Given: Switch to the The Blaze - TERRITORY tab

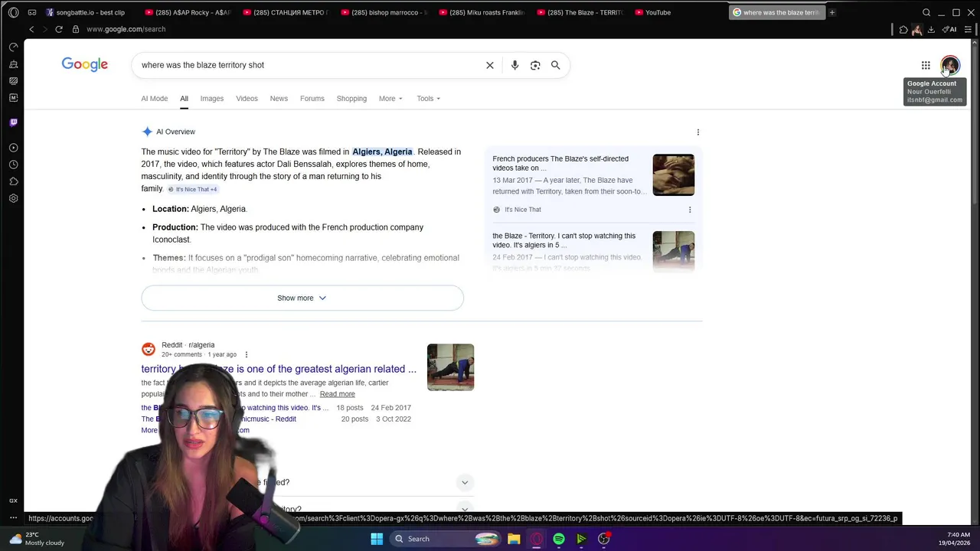Looking at the screenshot, I should click(580, 12).
